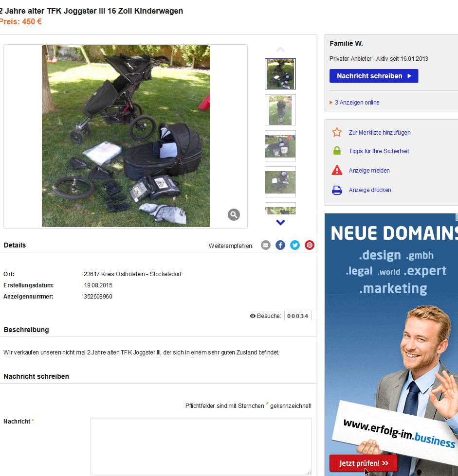Click the Pflichtfelder sind mit Sternchen note

(248, 405)
